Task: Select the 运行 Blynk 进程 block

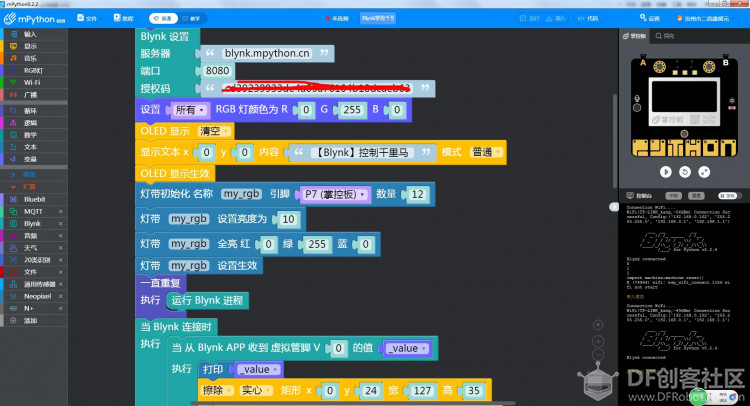Action: 208,300
